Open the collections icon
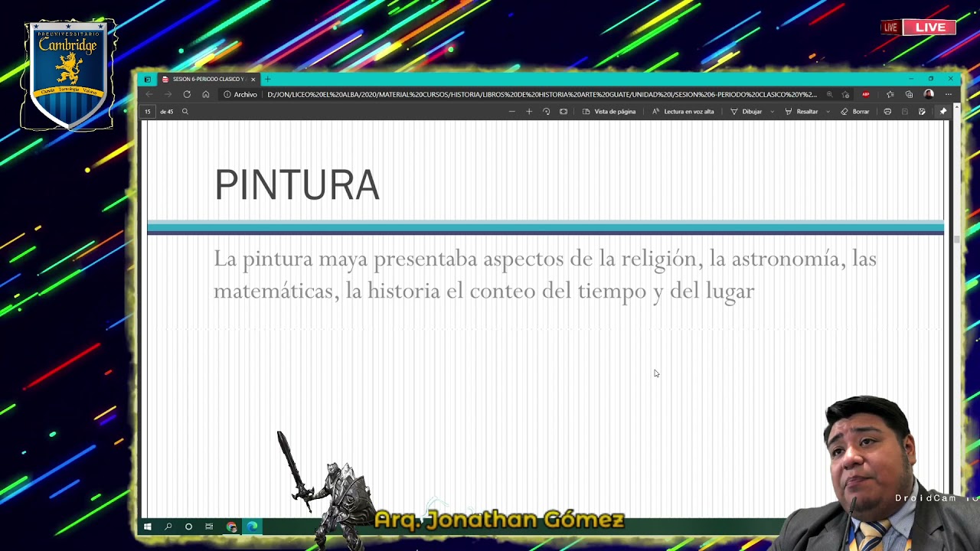This screenshot has height=551, width=980. [x=909, y=94]
